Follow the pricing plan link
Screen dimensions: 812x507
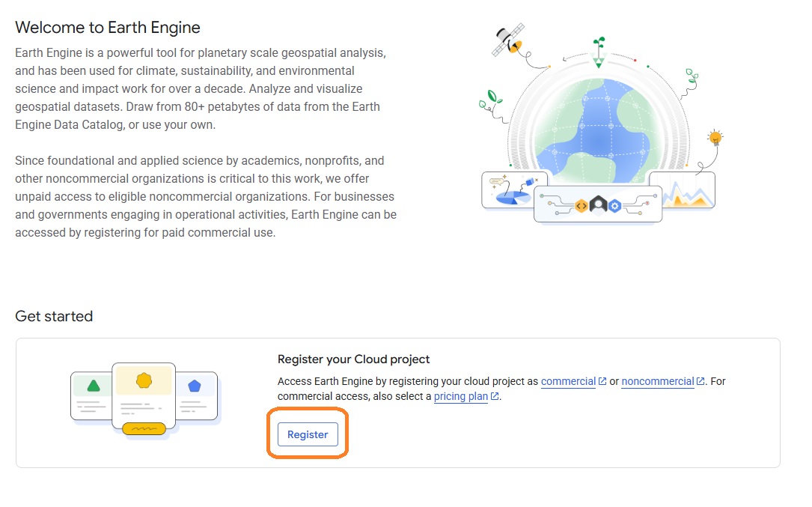tap(461, 397)
